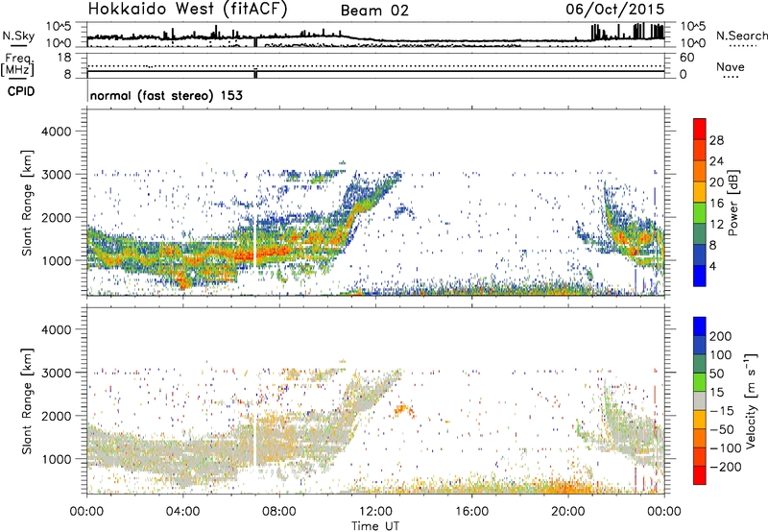The width and height of the screenshot is (768, 532).
Task: Click '3000' tick on the velocity panel
Action: pos(56,373)
